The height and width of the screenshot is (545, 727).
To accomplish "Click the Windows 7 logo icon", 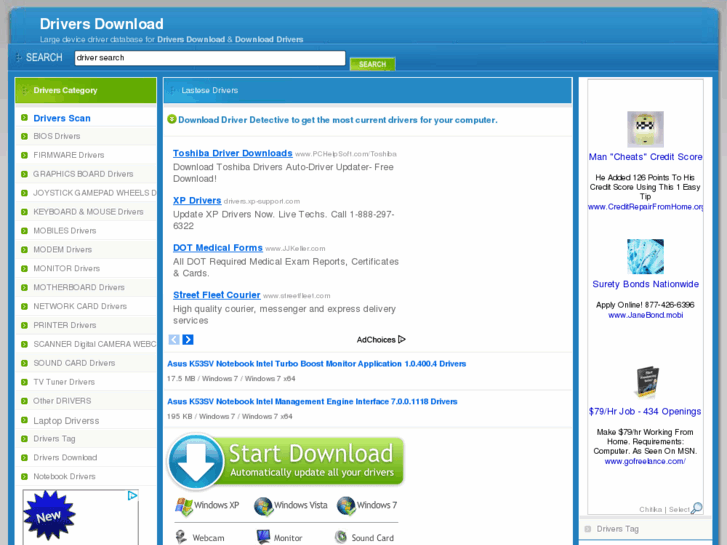I will point(346,506).
